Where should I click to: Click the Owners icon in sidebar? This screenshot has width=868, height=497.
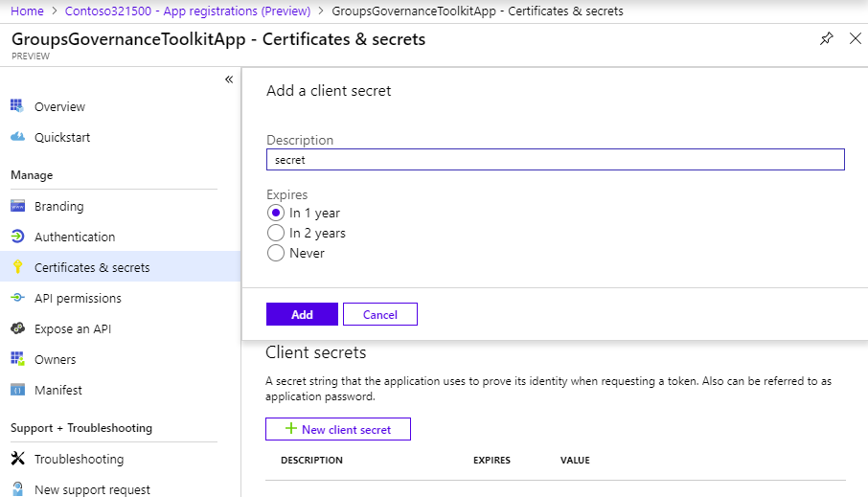(17, 359)
